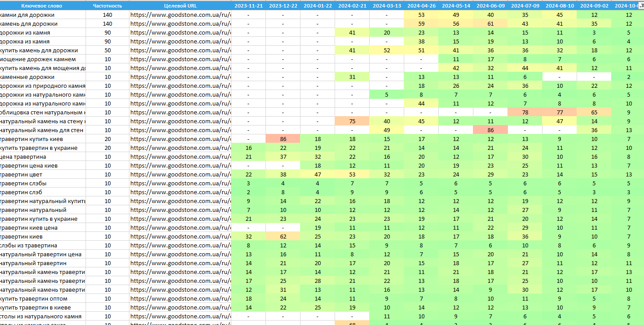Click the 'Ключевое слово' column header
The width and height of the screenshot is (644, 325).
click(43, 6)
